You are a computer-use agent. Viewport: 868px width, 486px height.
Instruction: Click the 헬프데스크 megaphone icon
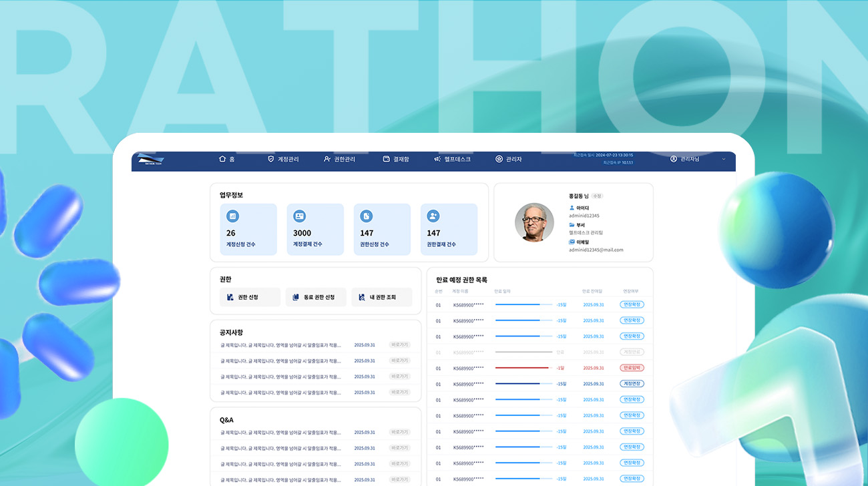click(x=437, y=159)
